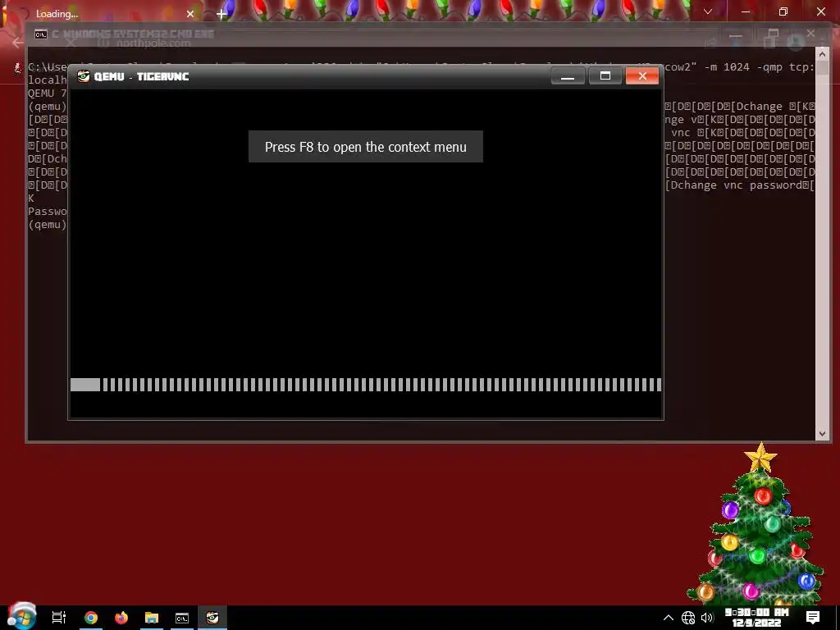Restore down the browser window

[x=783, y=11]
